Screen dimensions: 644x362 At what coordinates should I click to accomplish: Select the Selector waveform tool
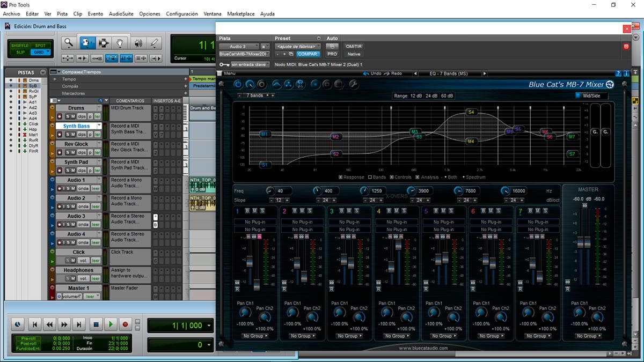(x=104, y=43)
